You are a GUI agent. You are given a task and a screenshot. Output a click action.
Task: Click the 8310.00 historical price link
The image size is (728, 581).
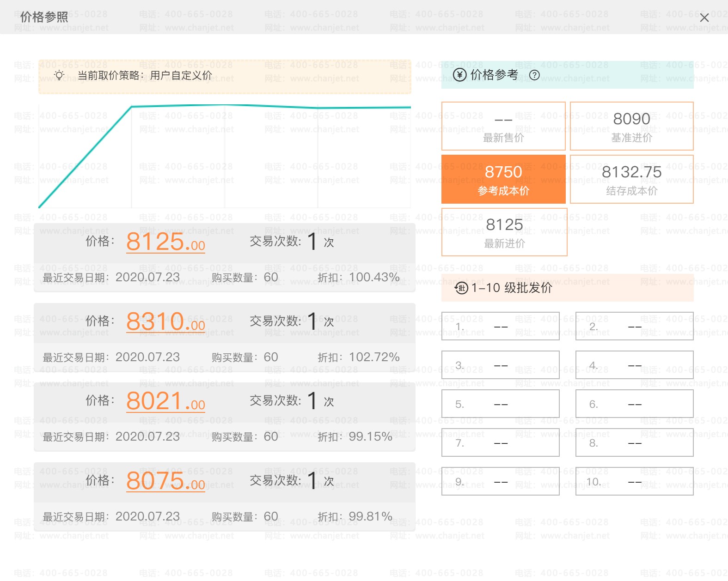point(165,322)
